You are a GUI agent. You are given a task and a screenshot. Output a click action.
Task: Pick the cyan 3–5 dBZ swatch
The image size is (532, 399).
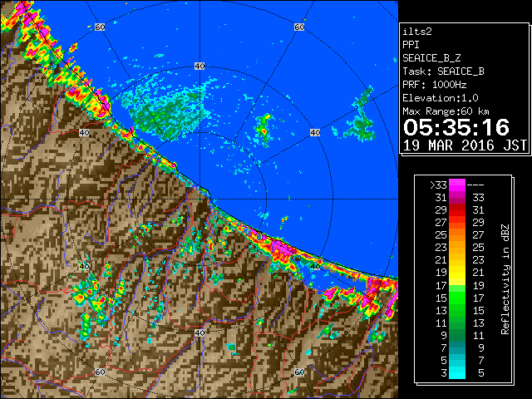click(457, 372)
